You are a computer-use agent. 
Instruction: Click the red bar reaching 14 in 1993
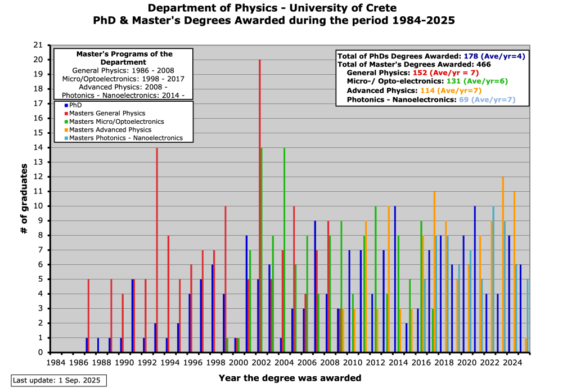click(157, 250)
